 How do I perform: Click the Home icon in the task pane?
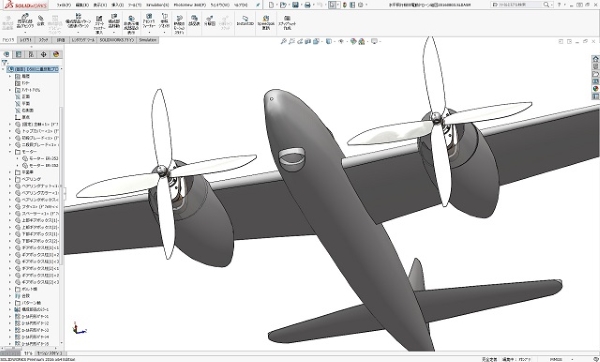click(595, 59)
